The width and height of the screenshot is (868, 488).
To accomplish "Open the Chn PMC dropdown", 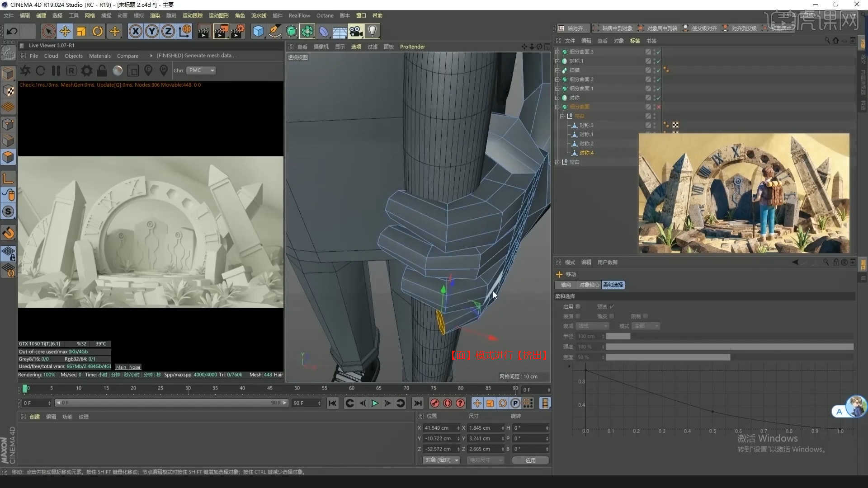I will click(x=202, y=70).
